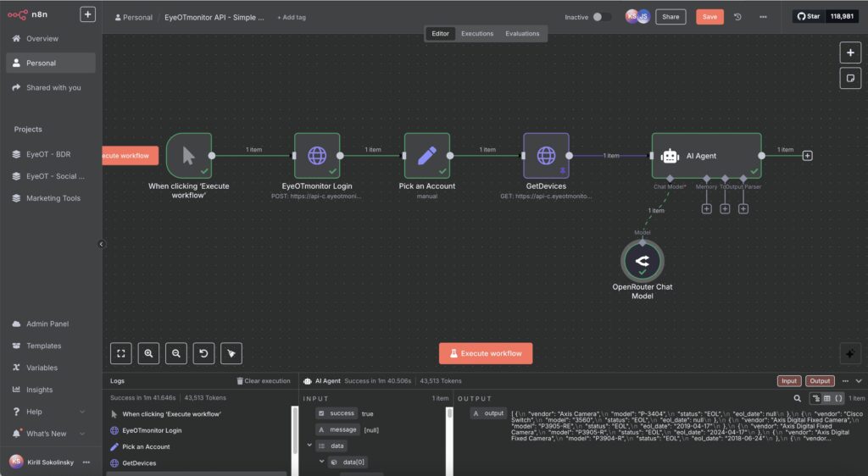The width and height of the screenshot is (868, 476).
Task: Add a sticky note to canvas
Action: click(x=850, y=79)
